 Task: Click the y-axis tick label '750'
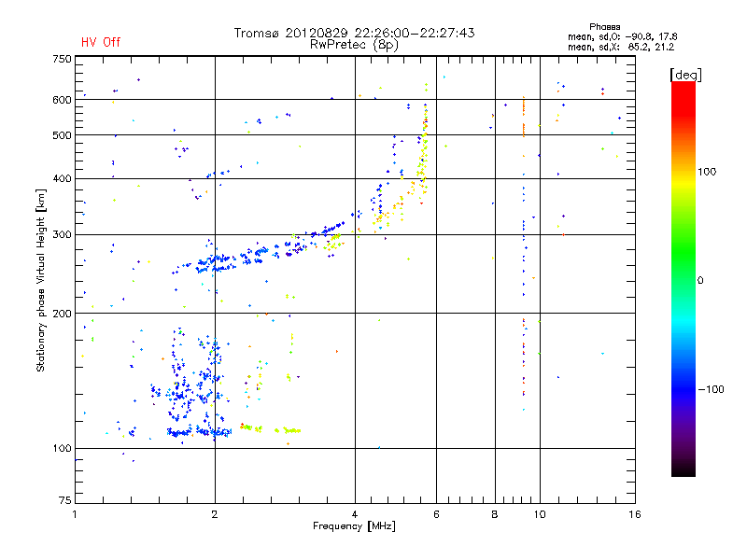[x=62, y=59]
